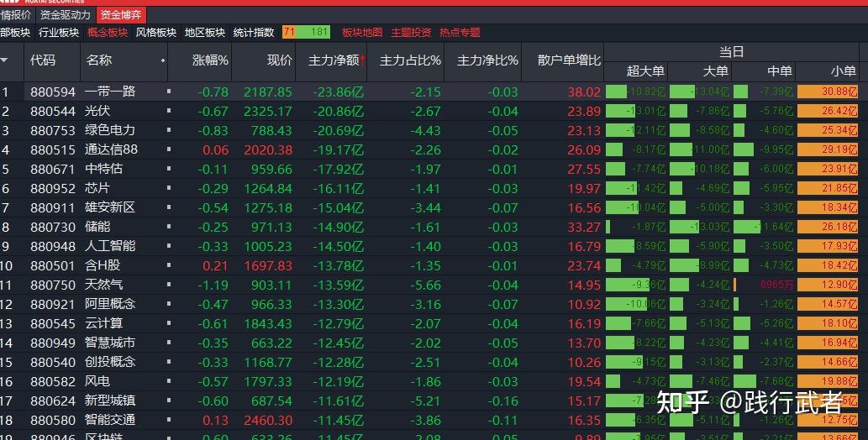Switch to the 资金驱动力 tab
Image resolution: width=868 pixels, height=440 pixels.
pos(65,14)
